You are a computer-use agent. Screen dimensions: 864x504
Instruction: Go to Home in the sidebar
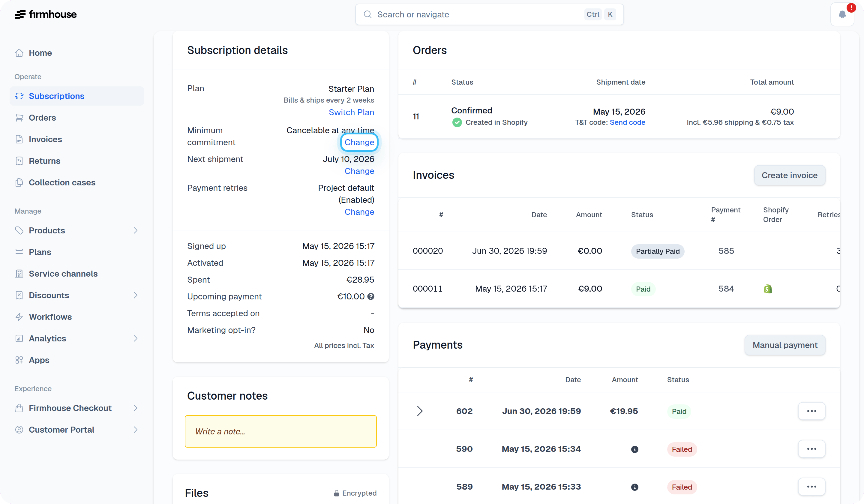coord(77,53)
